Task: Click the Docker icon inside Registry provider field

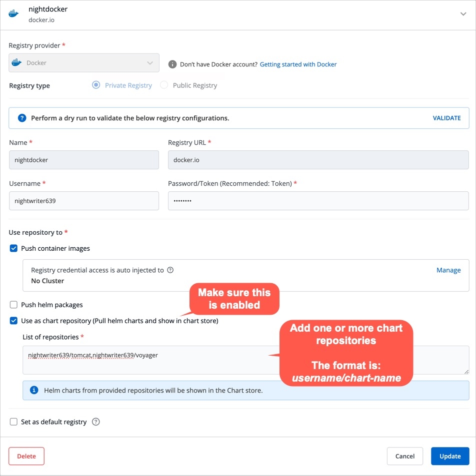Action: [17, 63]
